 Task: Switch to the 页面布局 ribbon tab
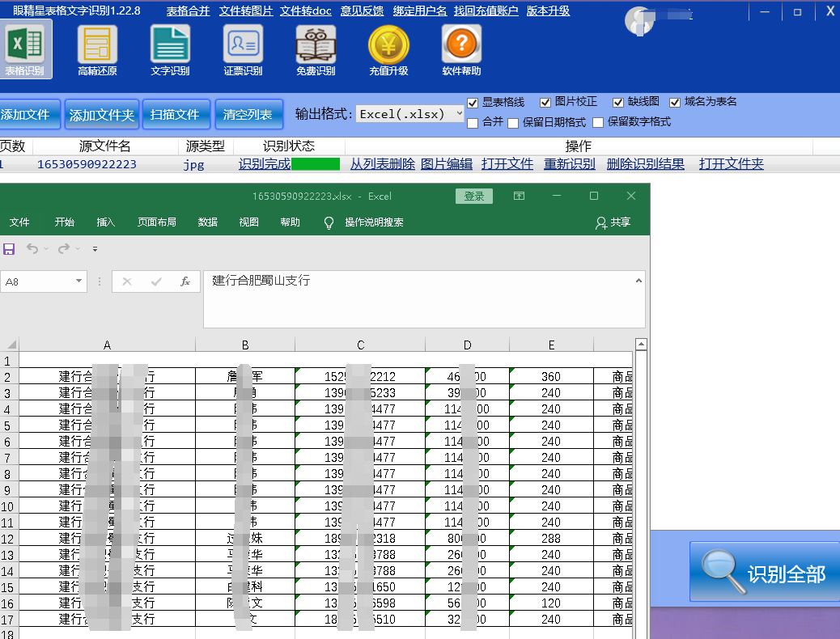pos(156,222)
